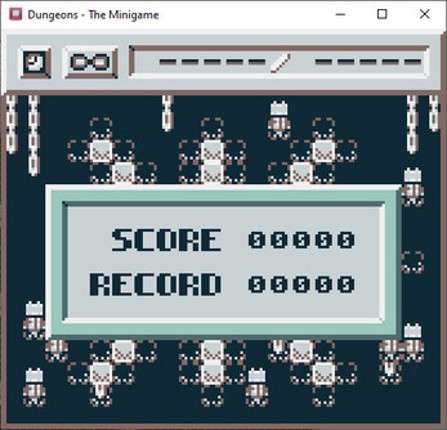Minimize the Dungeons window
The image size is (447, 430).
click(x=340, y=14)
